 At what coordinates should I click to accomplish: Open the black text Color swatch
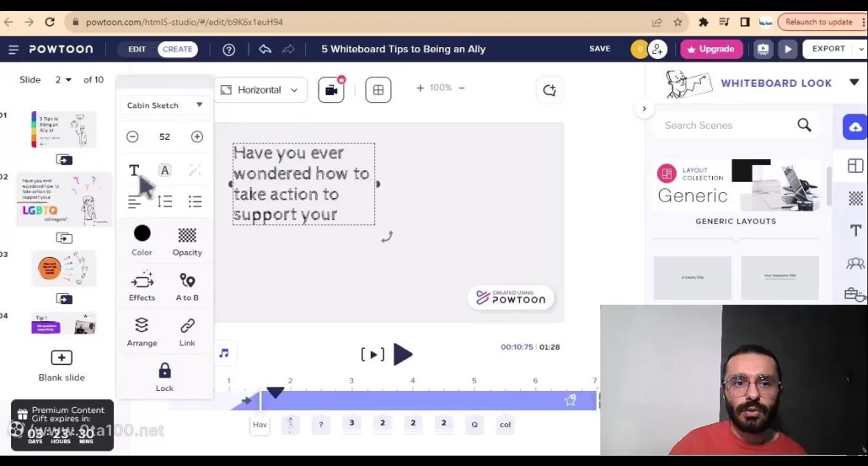click(x=142, y=234)
